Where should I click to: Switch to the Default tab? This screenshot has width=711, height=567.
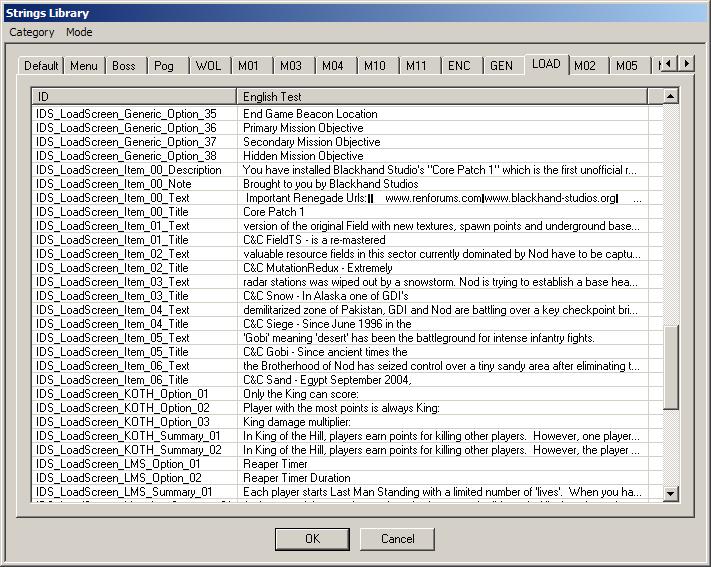42,66
